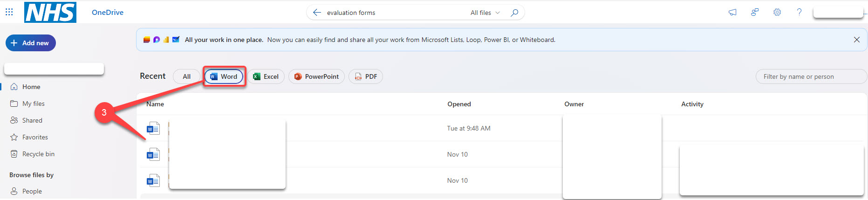This screenshot has height=200, width=868.
Task: Open the help question mark
Action: click(799, 13)
